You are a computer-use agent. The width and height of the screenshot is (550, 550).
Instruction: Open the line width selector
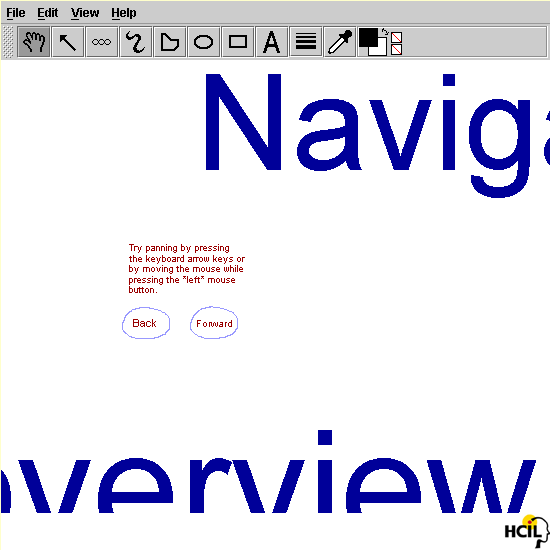tap(306, 42)
